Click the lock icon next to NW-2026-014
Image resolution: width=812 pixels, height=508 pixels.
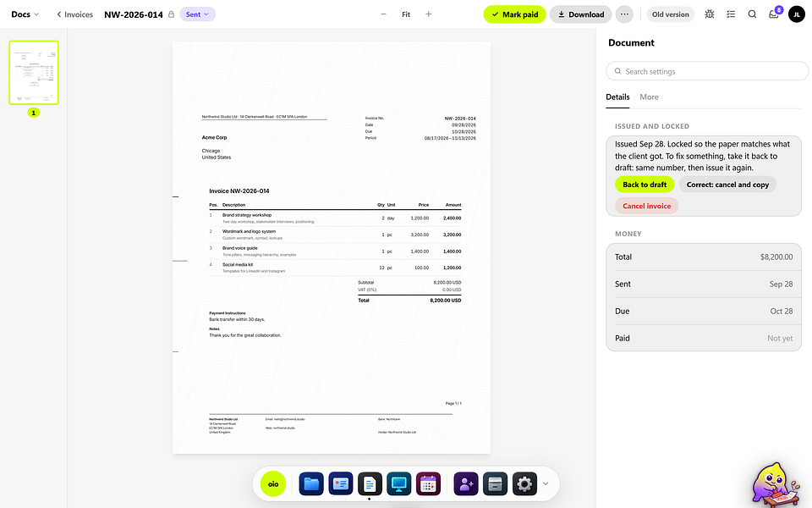tap(171, 14)
